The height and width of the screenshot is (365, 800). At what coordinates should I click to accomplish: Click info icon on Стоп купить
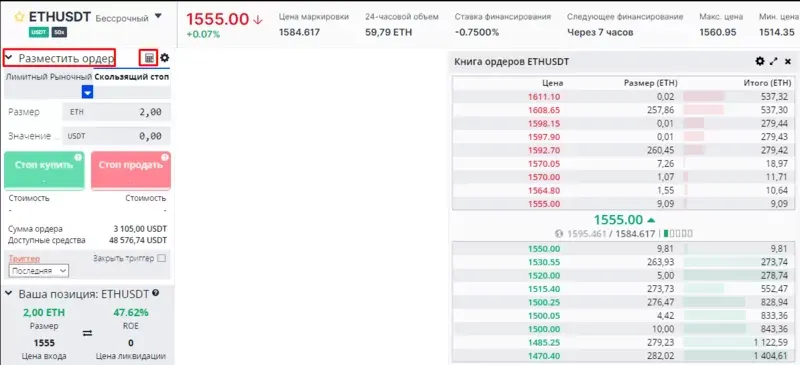click(78, 157)
